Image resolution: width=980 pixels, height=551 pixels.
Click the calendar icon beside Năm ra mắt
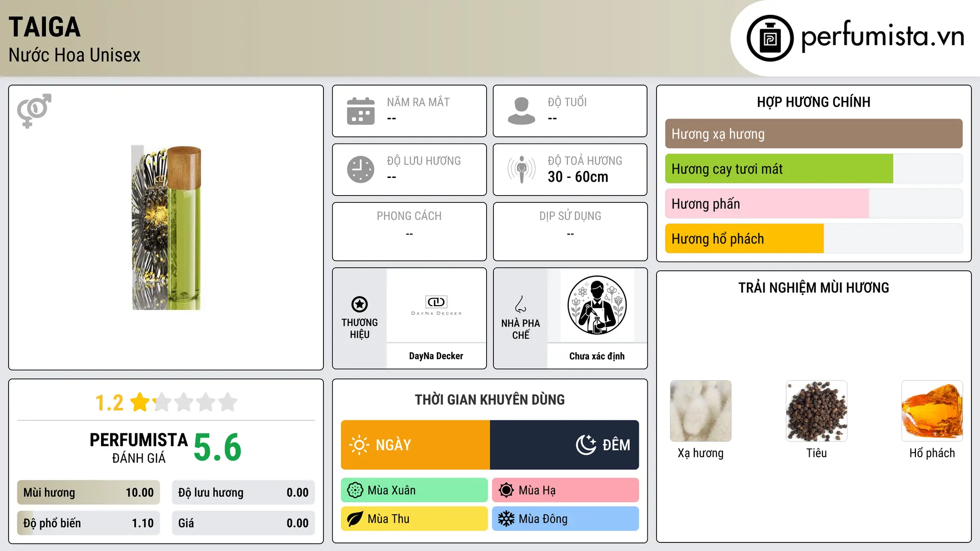[x=361, y=111]
